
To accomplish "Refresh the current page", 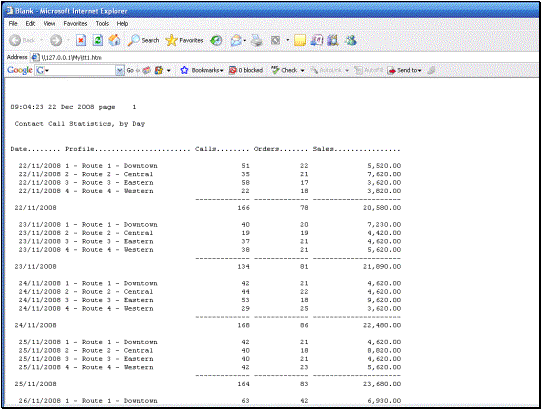I will click(98, 41).
